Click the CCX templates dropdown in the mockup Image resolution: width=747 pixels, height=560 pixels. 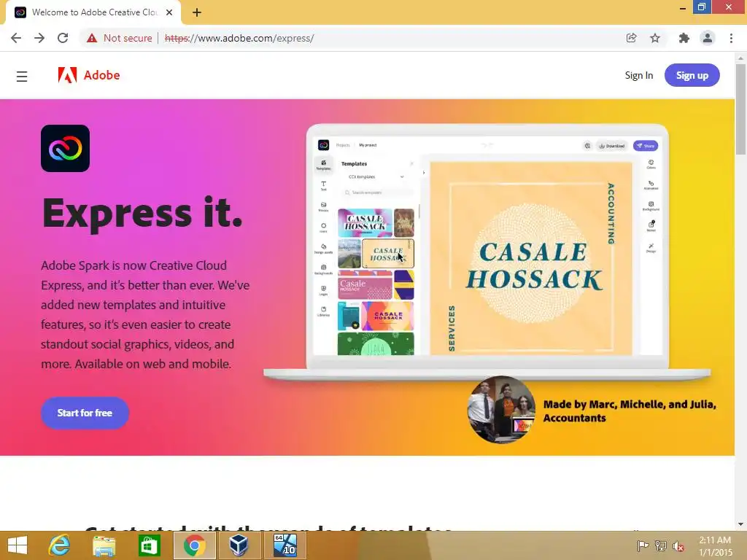(x=376, y=176)
